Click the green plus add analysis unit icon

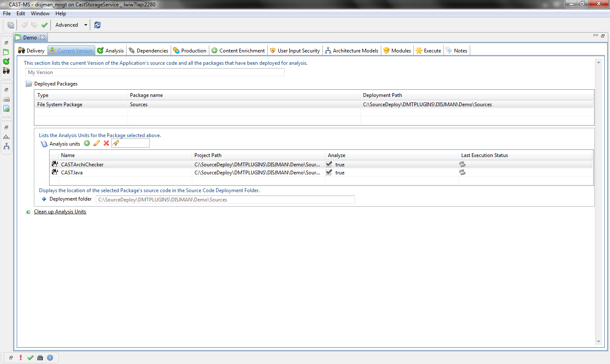(87, 143)
